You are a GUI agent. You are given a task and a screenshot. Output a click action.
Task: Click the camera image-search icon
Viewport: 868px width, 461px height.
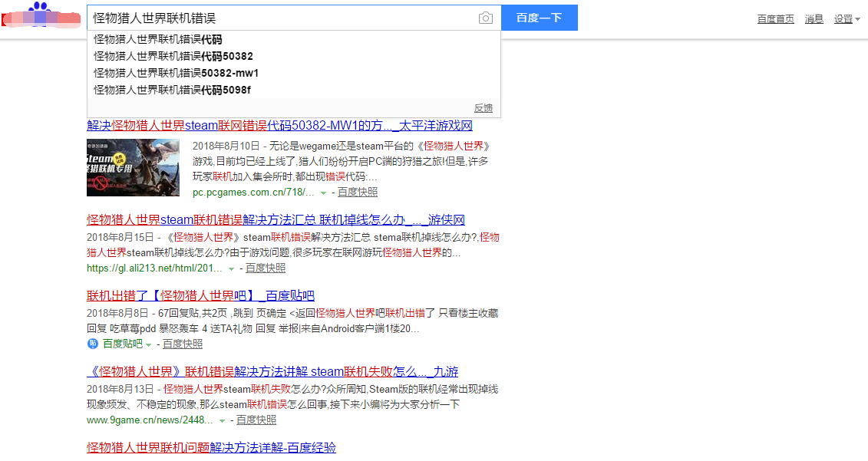486,18
